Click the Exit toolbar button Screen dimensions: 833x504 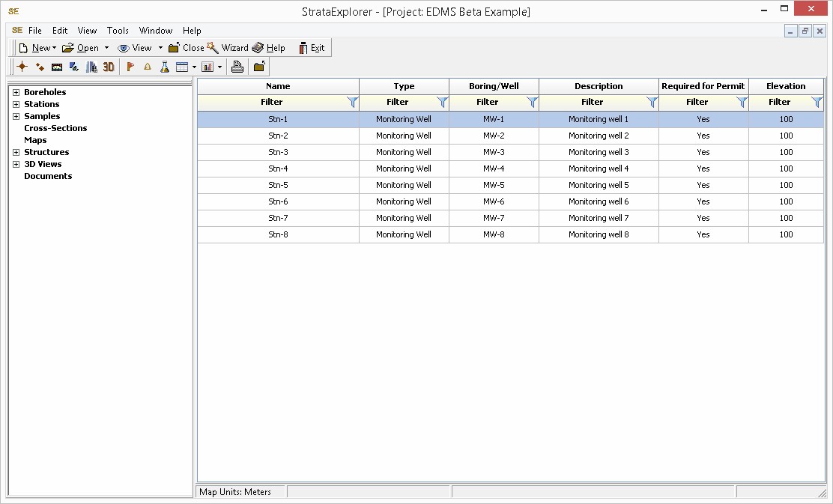click(x=312, y=48)
